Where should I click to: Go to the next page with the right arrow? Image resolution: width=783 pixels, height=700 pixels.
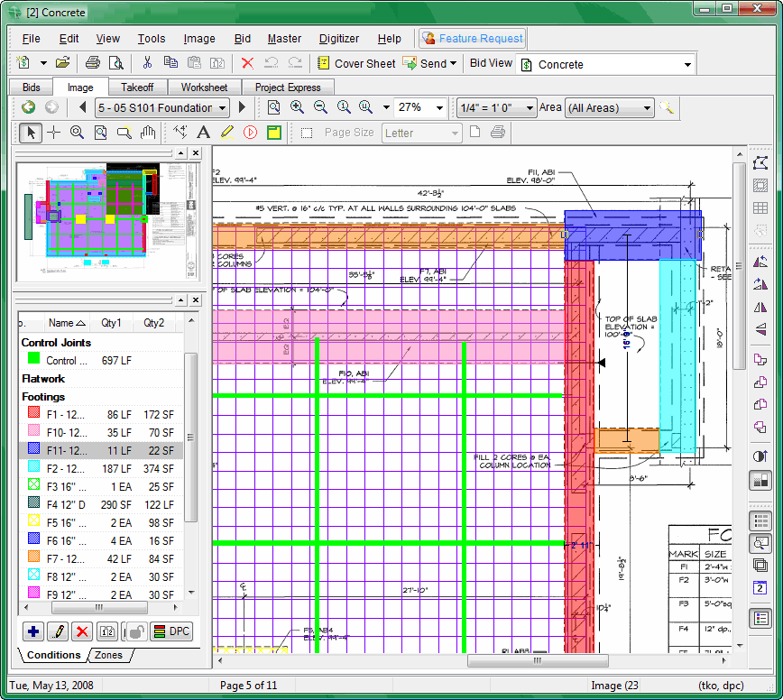coord(242,106)
